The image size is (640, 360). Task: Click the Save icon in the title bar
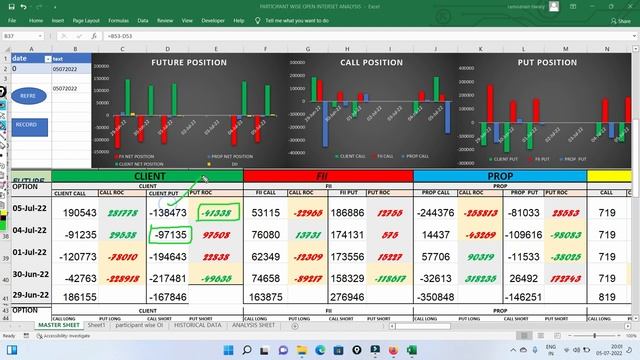(11, 7)
